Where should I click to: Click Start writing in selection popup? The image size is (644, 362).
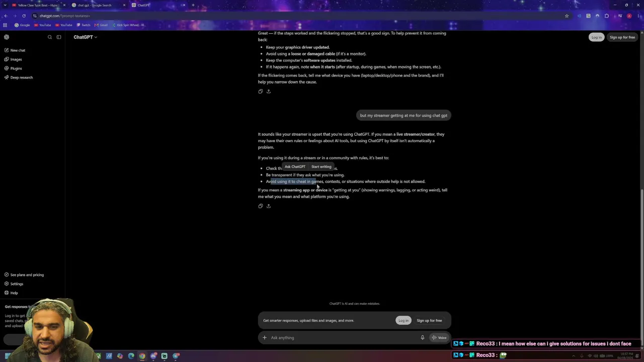pyautogui.click(x=321, y=167)
